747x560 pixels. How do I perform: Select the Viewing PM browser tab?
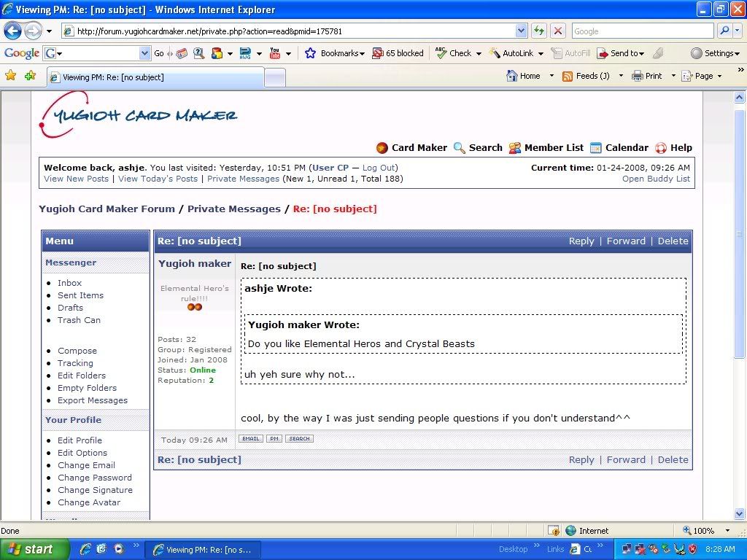153,77
